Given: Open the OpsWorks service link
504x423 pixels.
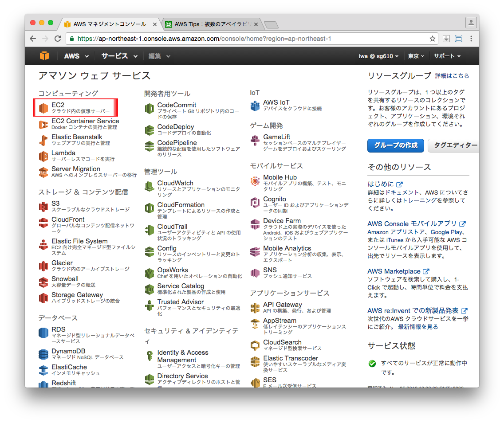Looking at the screenshot, I should click(x=173, y=270).
